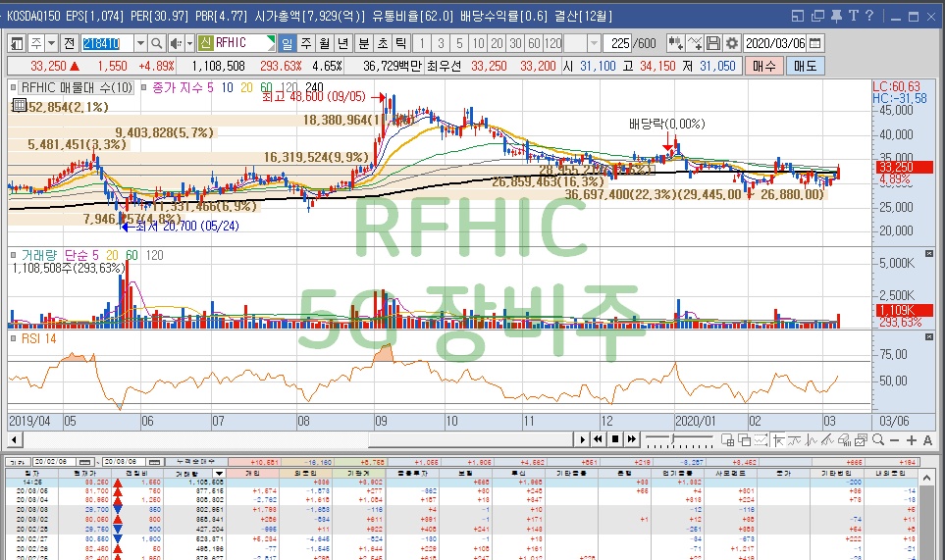The width and height of the screenshot is (945, 560).
Task: Select tick 틱 chart period
Action: 400,43
